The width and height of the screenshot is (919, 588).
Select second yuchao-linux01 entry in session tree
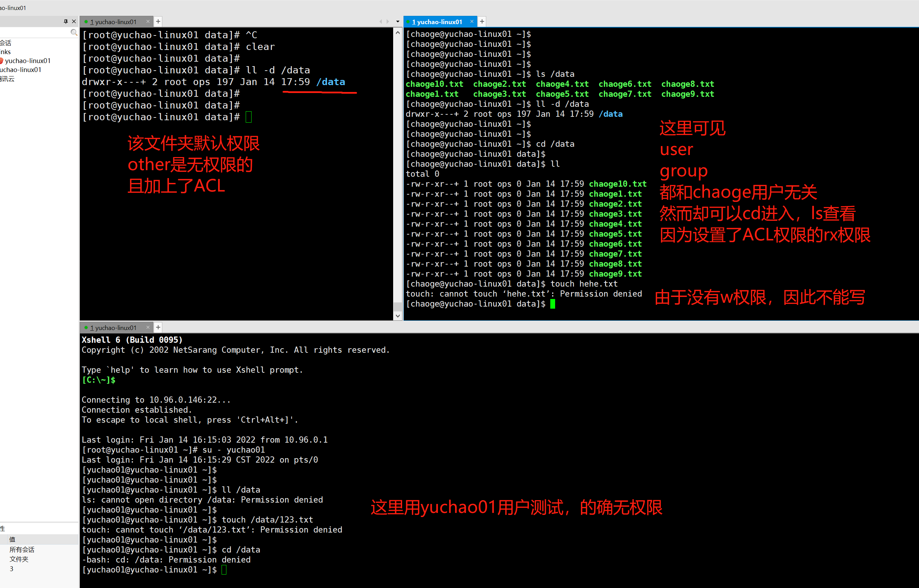pyautogui.click(x=21, y=70)
